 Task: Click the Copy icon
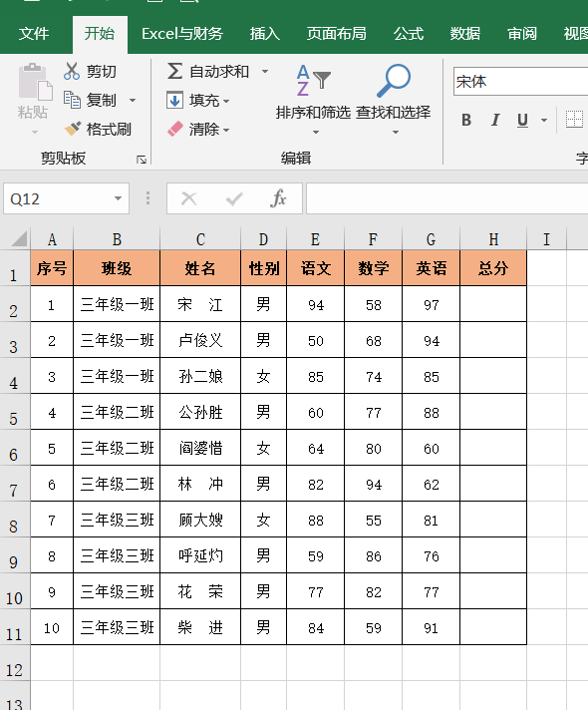(x=72, y=100)
